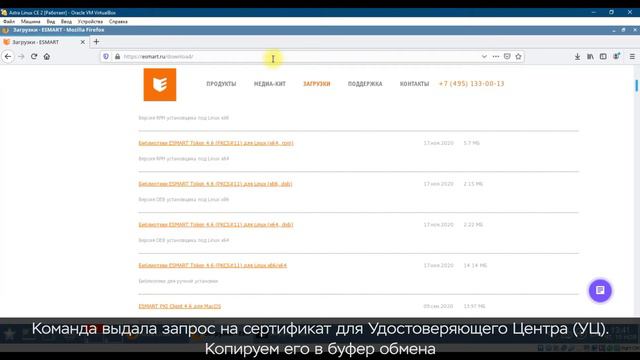Click the 5.7 МБ file size text
The height and width of the screenshot is (360, 640).
point(471,143)
